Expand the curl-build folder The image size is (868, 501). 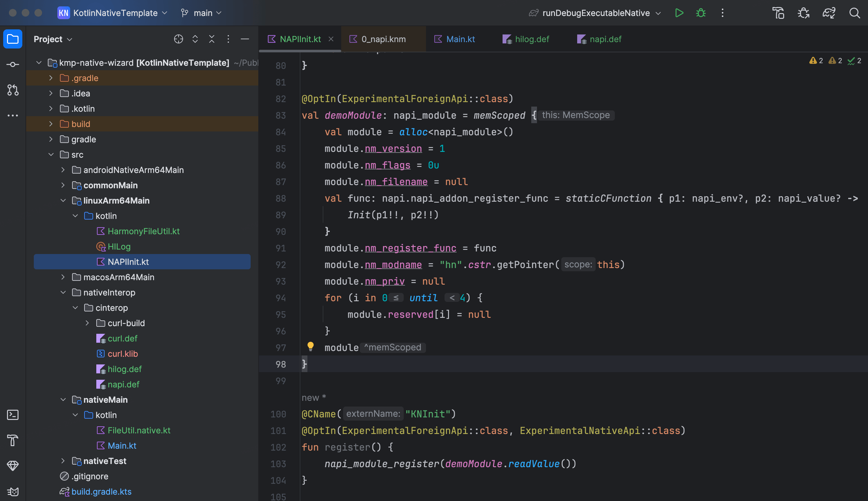pyautogui.click(x=87, y=323)
